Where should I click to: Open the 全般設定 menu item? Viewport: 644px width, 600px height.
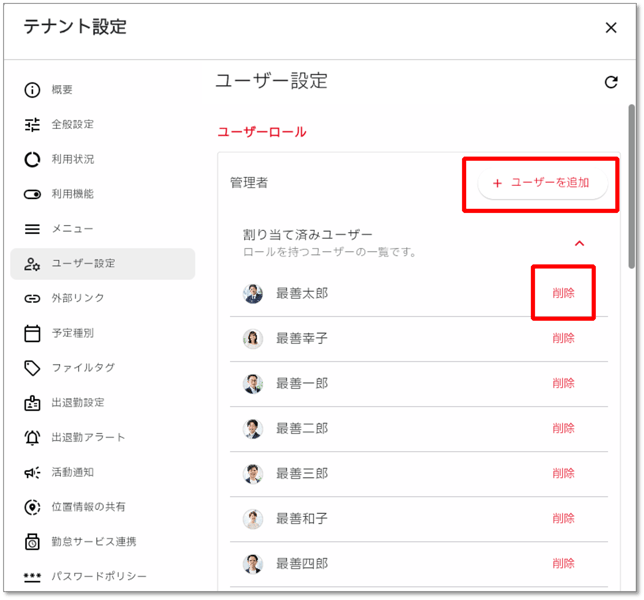[x=103, y=124]
